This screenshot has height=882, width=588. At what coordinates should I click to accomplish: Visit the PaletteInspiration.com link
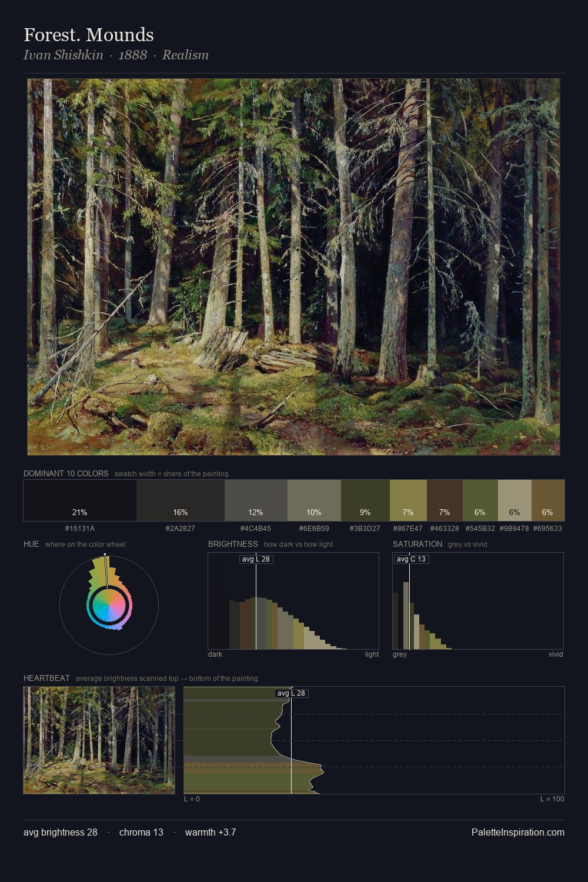518,832
